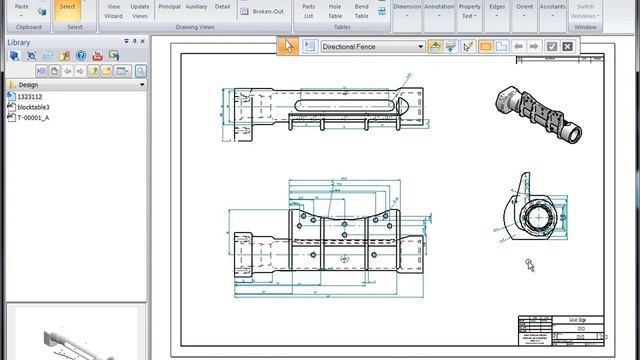The height and width of the screenshot is (360, 640).
Task: Create new folder icon in Library toolbar
Action: pyautogui.click(x=107, y=71)
